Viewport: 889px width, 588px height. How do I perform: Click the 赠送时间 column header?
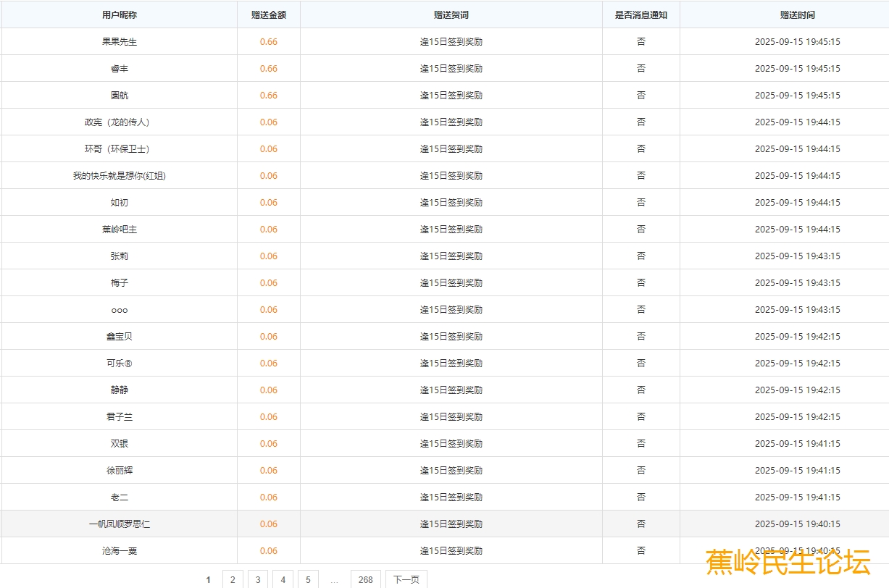click(x=797, y=14)
